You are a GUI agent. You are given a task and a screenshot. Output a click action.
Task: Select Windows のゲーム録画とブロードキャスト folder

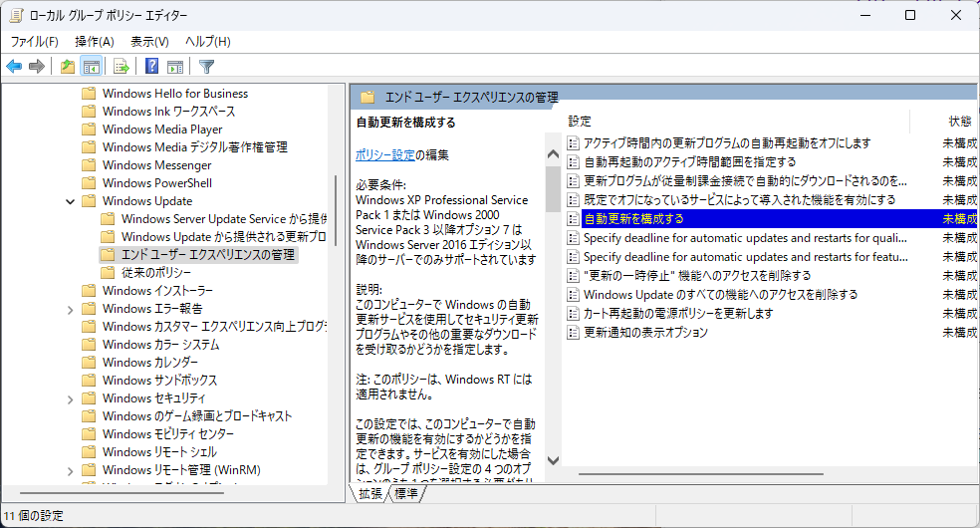click(197, 416)
